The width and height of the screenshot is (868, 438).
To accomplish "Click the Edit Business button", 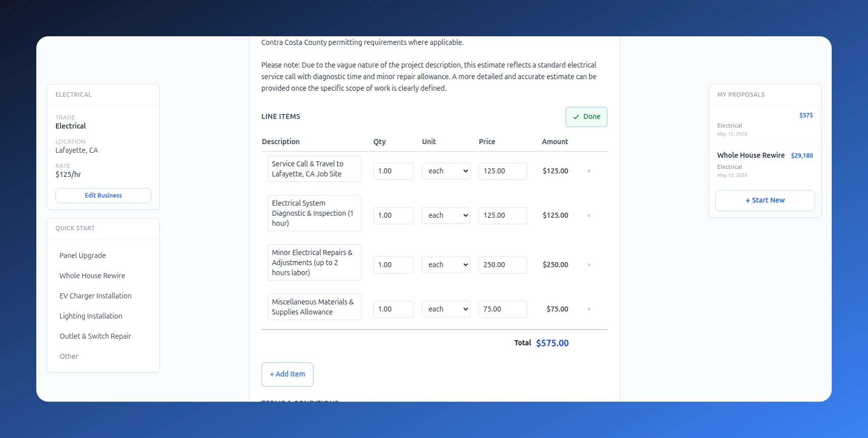I will pos(103,196).
